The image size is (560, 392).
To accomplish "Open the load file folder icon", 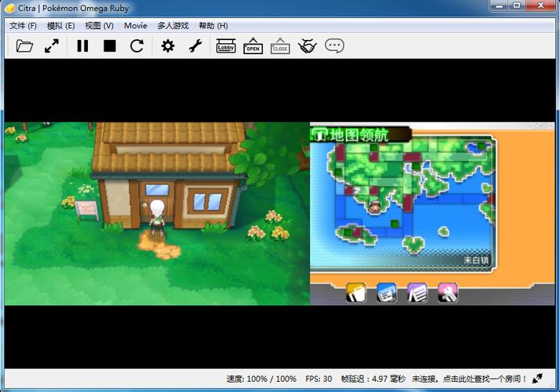I will [24, 46].
